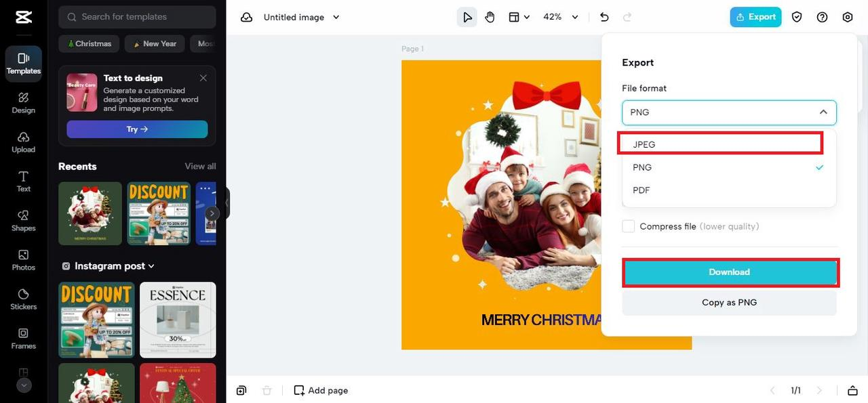This screenshot has height=403, width=868.
Task: Select the Christmas template tag
Action: pyautogui.click(x=89, y=44)
